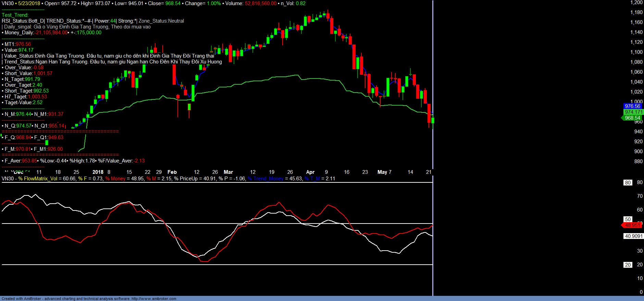644x301 pixels.
Task: Click the white 40.9091 PriceUp label
Action: click(633, 236)
